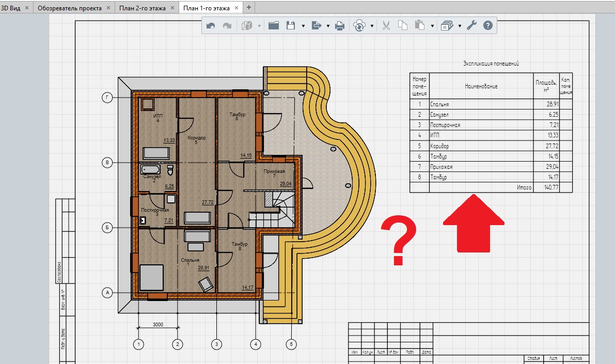The width and height of the screenshot is (615, 364).
Task: Click the Export icon
Action: point(316,26)
